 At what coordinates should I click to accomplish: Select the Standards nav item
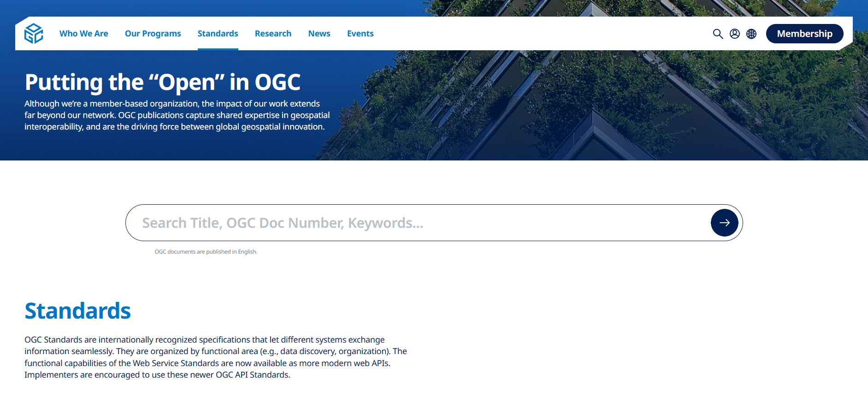tap(218, 34)
